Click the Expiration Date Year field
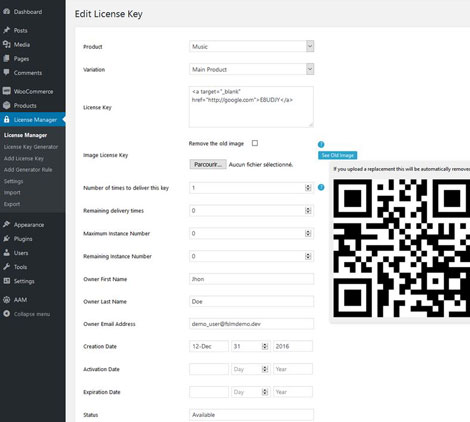The height and width of the screenshot is (422, 470). coord(293,392)
